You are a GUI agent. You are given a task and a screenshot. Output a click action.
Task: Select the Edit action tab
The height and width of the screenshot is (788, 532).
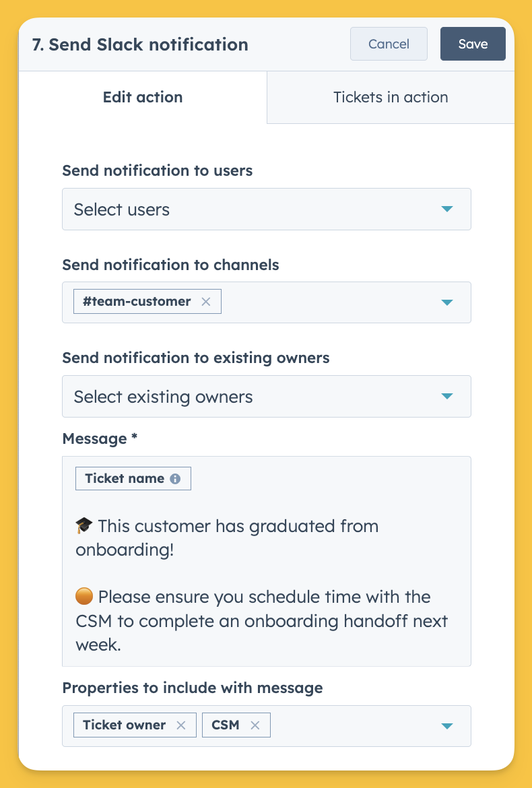point(143,97)
